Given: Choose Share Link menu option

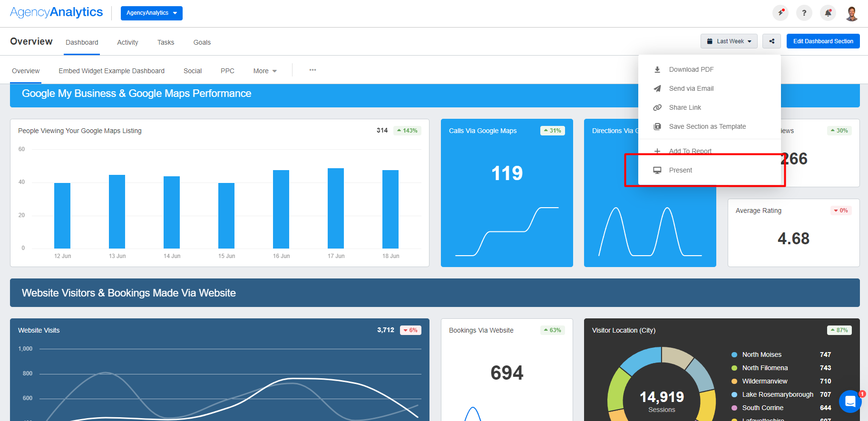Looking at the screenshot, I should click(710, 107).
